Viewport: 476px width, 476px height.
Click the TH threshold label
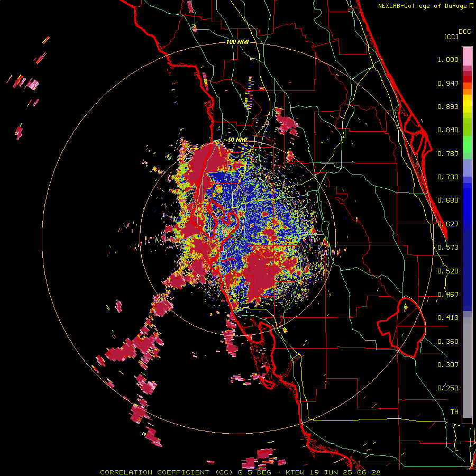click(454, 412)
